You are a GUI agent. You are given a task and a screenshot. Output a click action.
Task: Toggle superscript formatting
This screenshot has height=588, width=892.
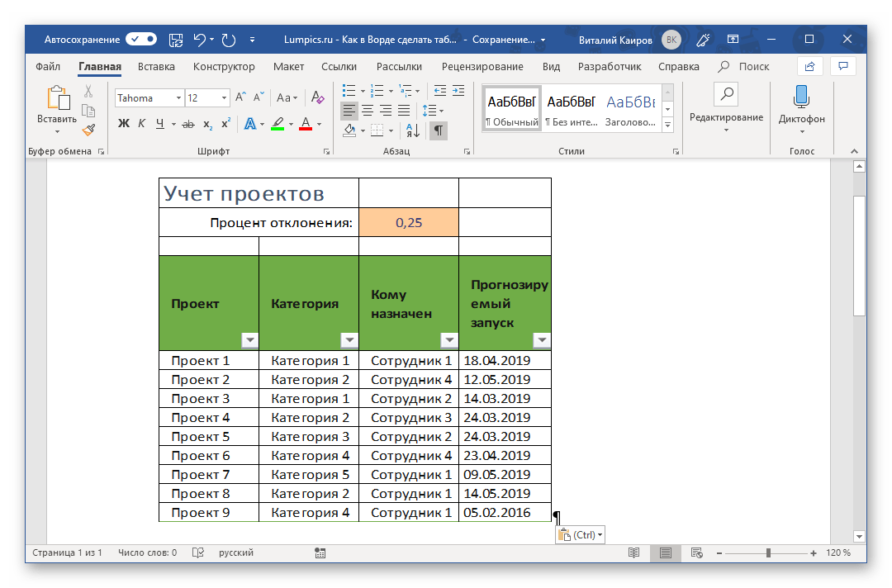pyautogui.click(x=225, y=123)
